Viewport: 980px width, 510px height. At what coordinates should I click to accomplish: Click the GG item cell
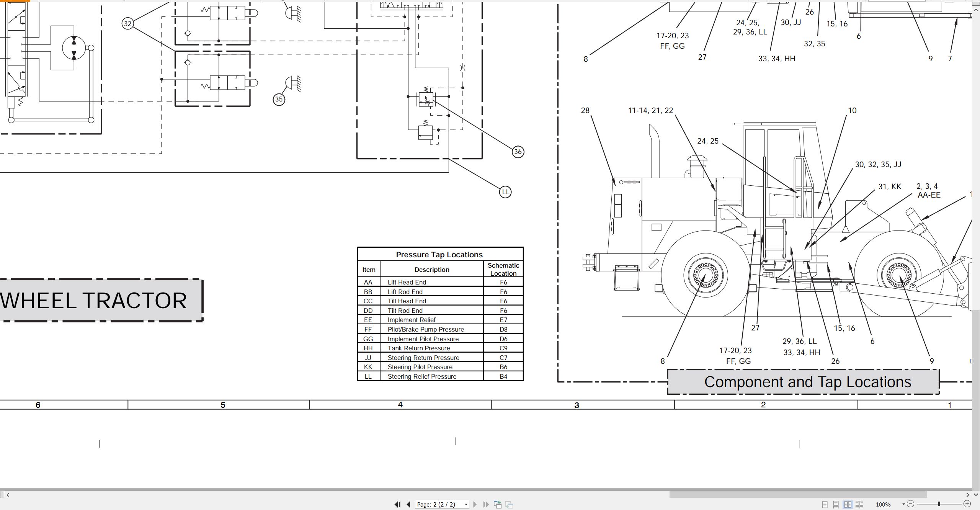point(368,339)
